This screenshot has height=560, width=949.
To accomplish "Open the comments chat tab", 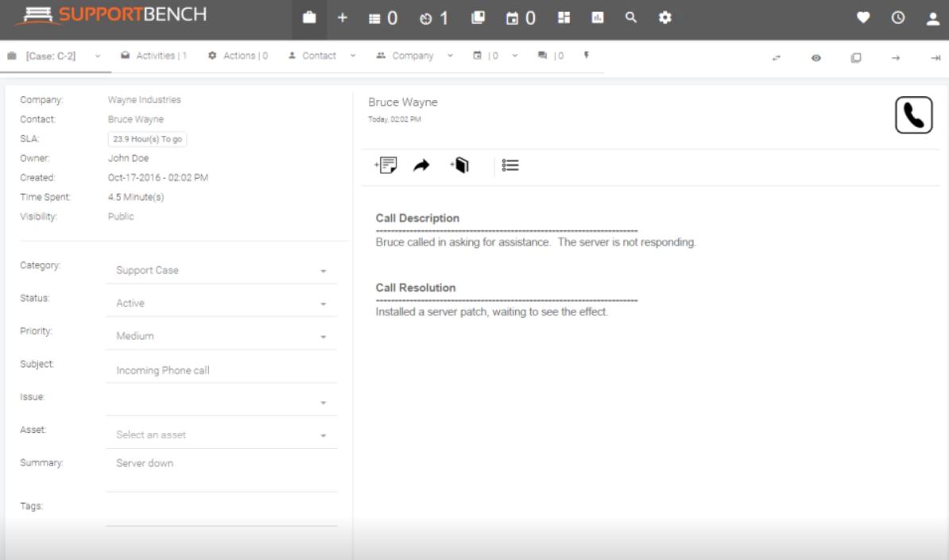I will (x=551, y=56).
